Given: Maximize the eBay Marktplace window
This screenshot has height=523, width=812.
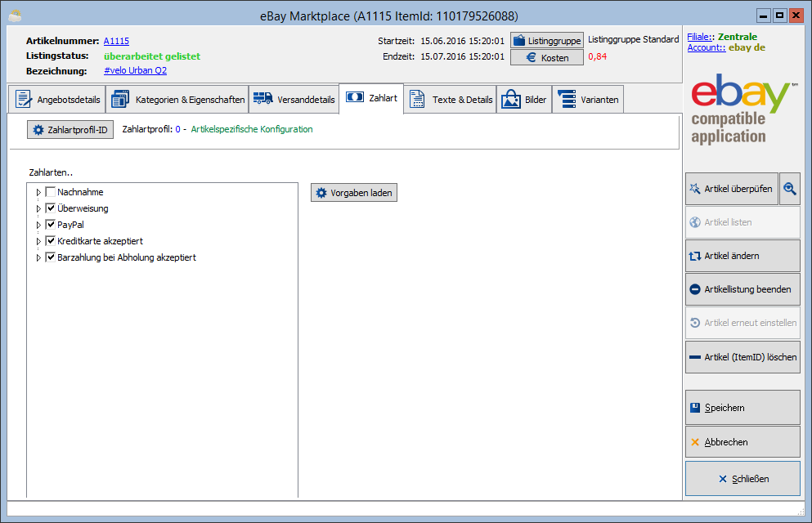Looking at the screenshot, I should [779, 16].
